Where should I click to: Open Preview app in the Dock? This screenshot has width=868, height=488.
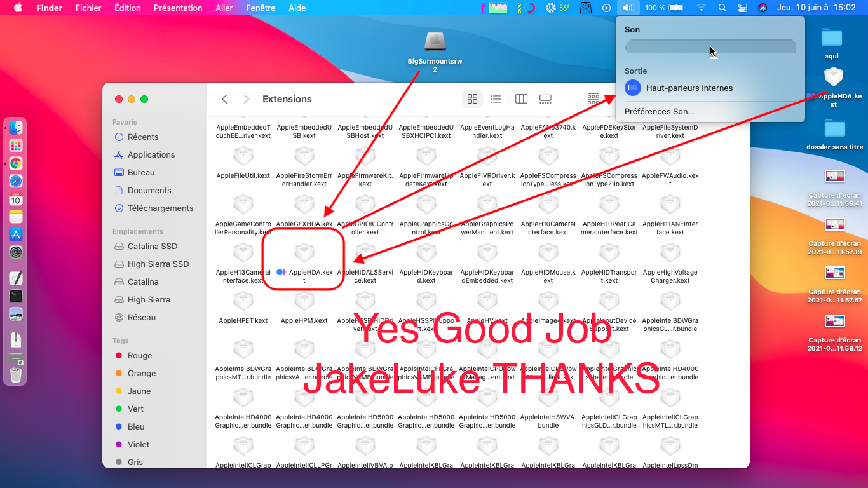pos(16,314)
